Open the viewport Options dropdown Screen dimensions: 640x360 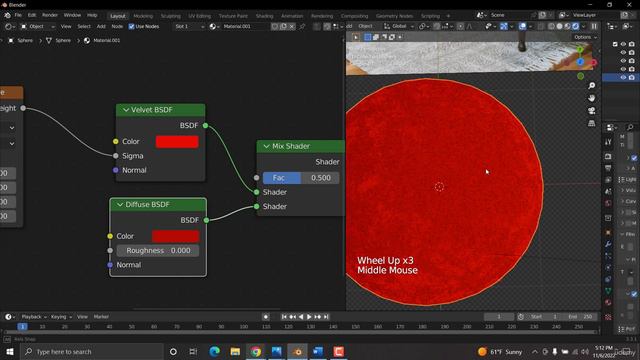585,37
